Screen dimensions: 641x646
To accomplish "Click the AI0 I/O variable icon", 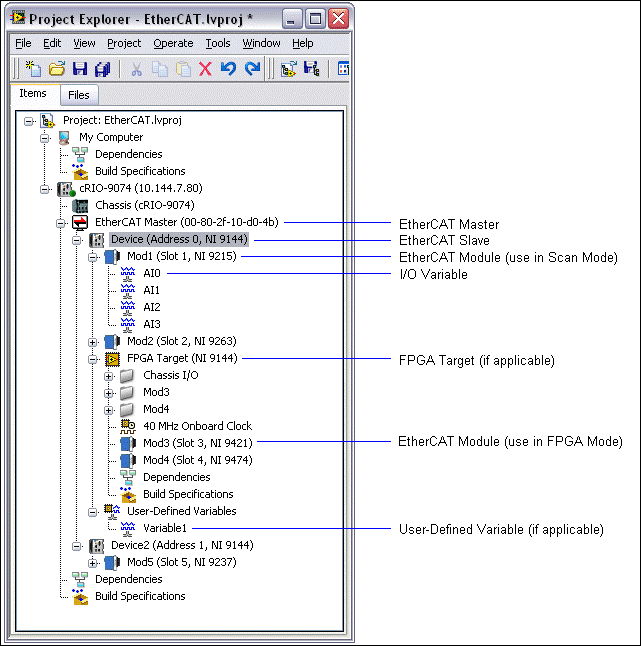I will [x=128, y=274].
